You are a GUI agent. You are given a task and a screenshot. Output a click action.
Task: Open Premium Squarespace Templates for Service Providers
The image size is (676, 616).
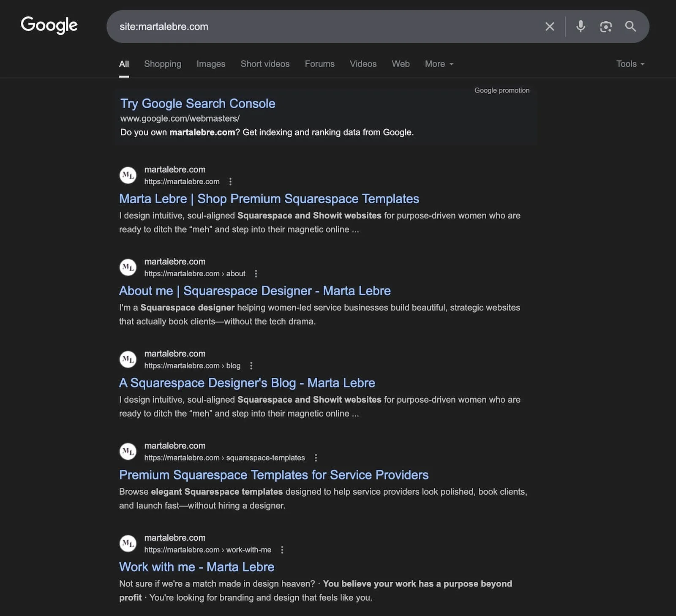[x=274, y=475]
